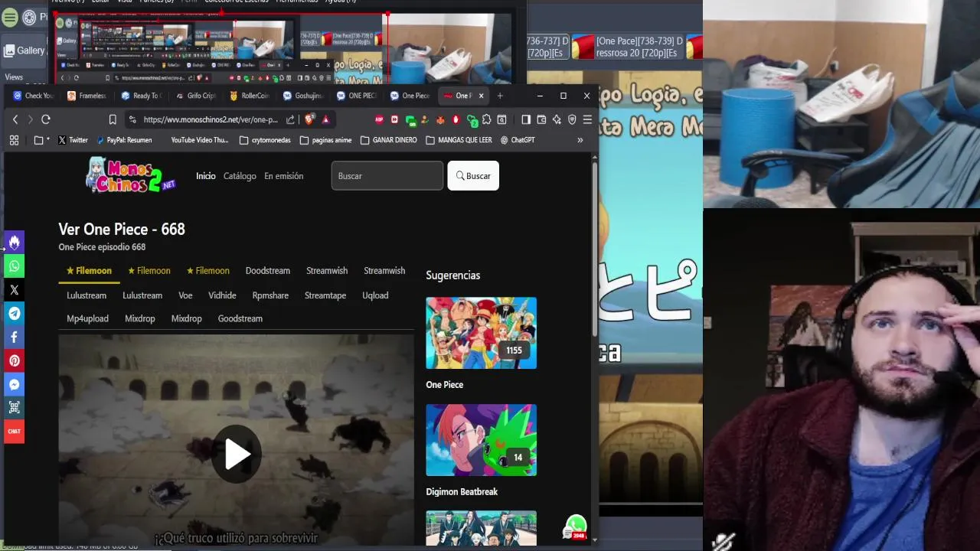The width and height of the screenshot is (980, 551).
Task: Select the Goodstream server tab
Action: (x=240, y=318)
